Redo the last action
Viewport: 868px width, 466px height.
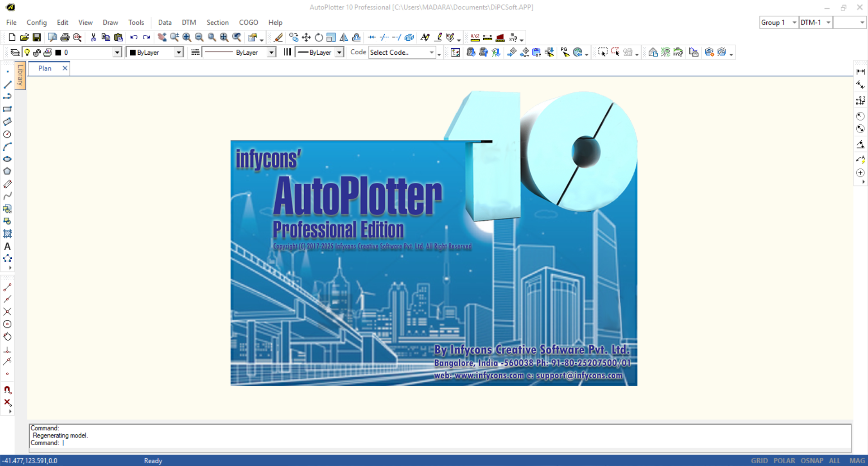[146, 38]
